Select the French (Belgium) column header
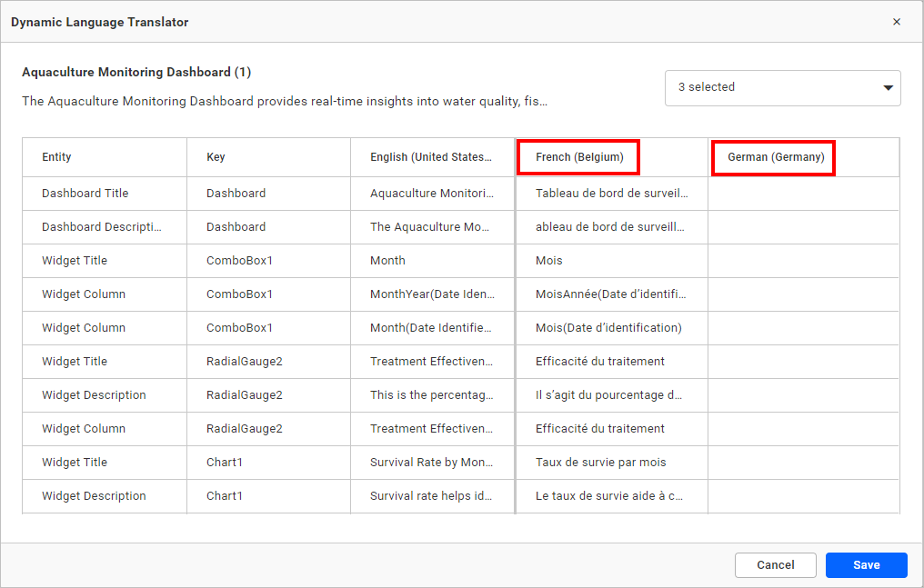Screen dimensions: 924x588 pyautogui.click(x=577, y=156)
